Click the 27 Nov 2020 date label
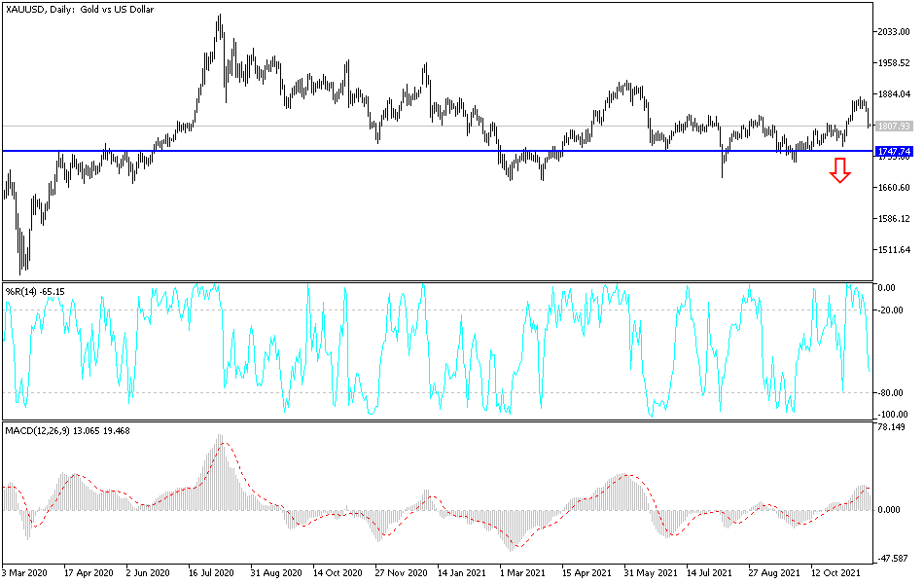Screen dimensions: 924x584 click(401, 572)
